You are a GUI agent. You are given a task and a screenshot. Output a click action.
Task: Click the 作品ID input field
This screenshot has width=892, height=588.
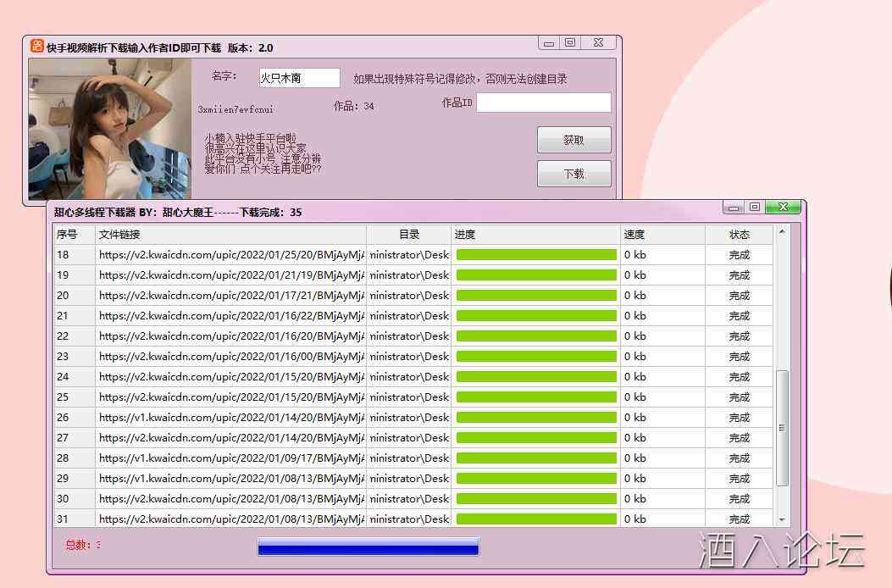point(544,103)
